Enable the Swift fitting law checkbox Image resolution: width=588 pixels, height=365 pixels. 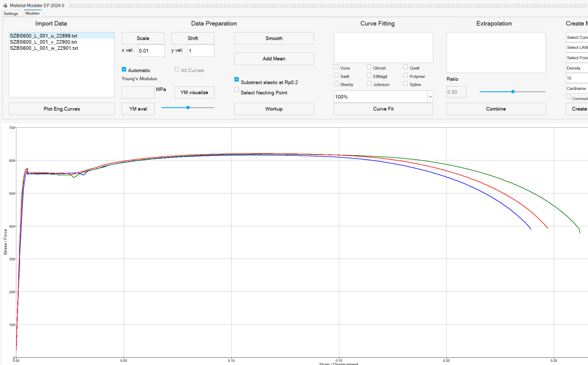click(x=336, y=75)
